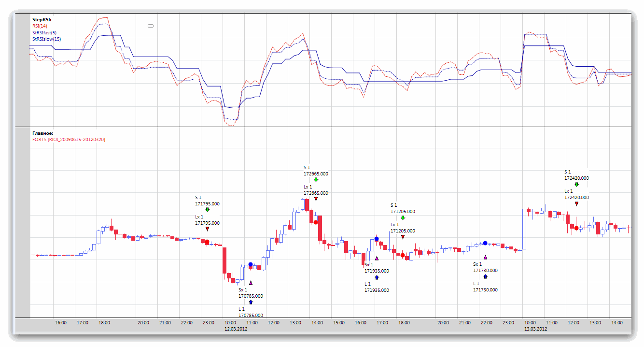
Task: Click the blue up arrow above L 1 171935.000
Action: 377,277
